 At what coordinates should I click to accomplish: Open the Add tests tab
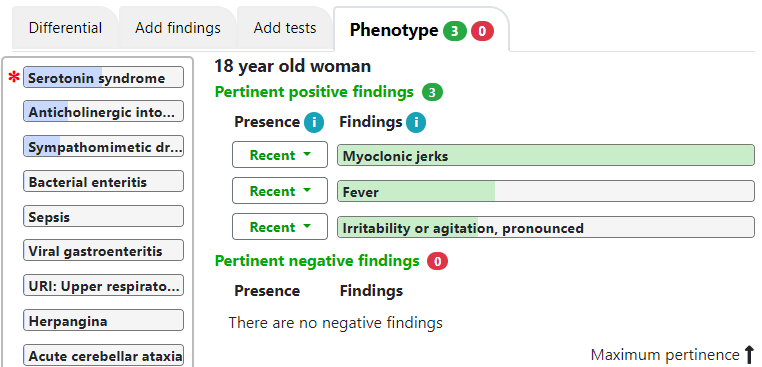(x=285, y=28)
